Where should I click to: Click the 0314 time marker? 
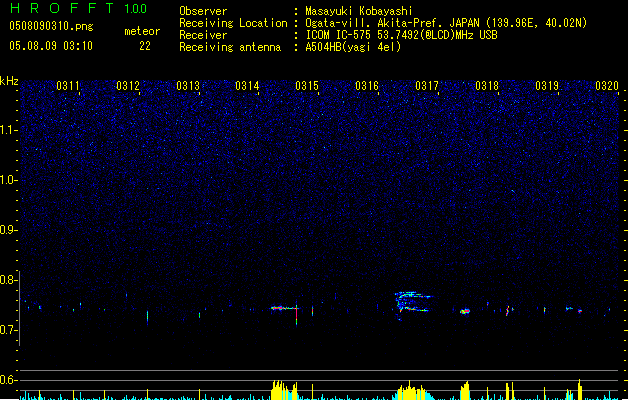coord(247,86)
